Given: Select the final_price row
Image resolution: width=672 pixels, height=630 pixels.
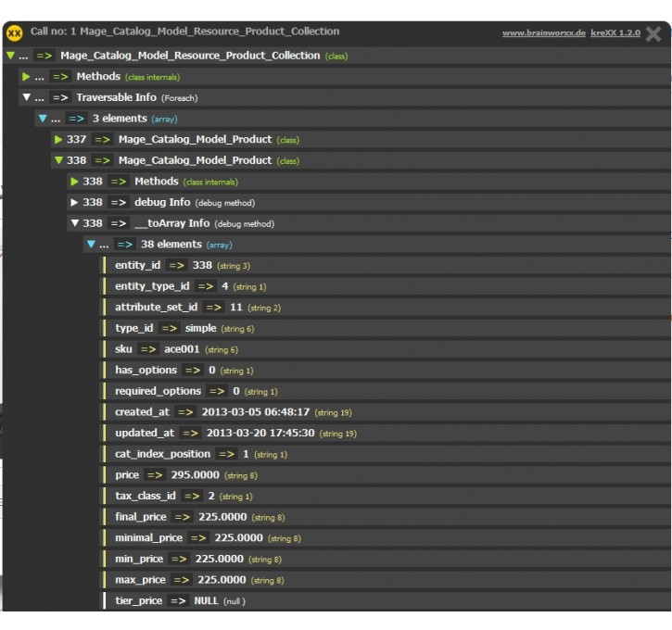Looking at the screenshot, I should point(385,517).
